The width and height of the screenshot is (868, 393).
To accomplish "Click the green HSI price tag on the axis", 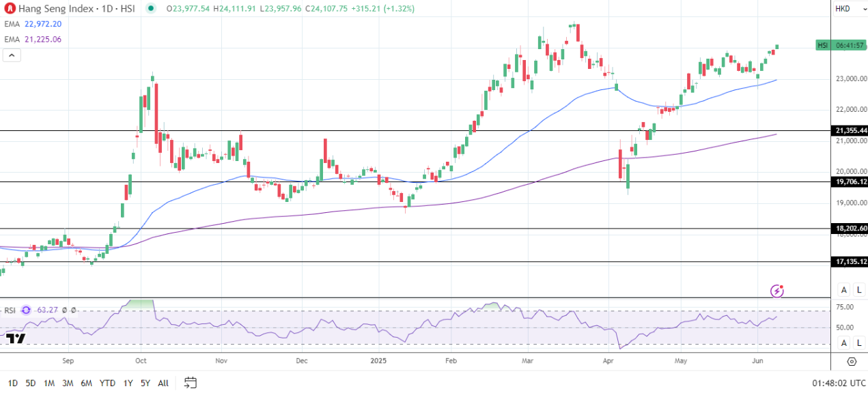I will pos(823,45).
